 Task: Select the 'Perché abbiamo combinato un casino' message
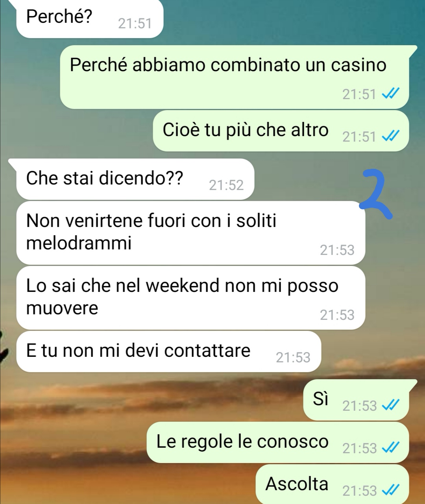[235, 77]
